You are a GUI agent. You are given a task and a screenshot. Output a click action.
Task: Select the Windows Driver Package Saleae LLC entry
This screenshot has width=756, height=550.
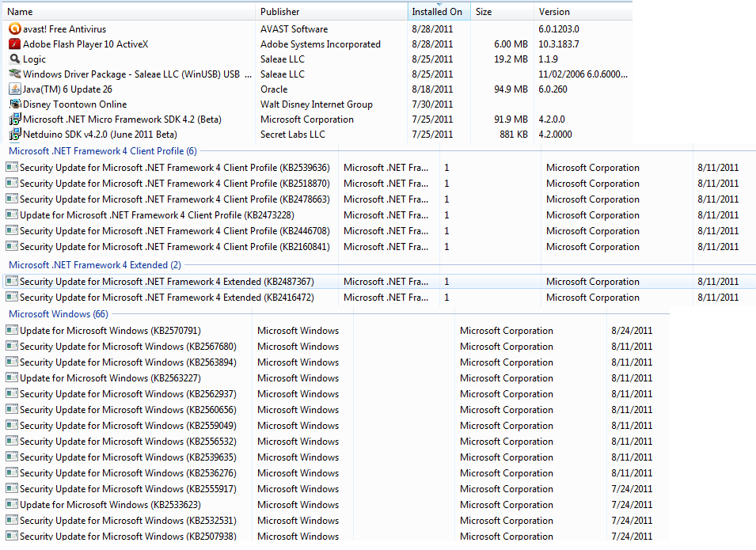(137, 74)
